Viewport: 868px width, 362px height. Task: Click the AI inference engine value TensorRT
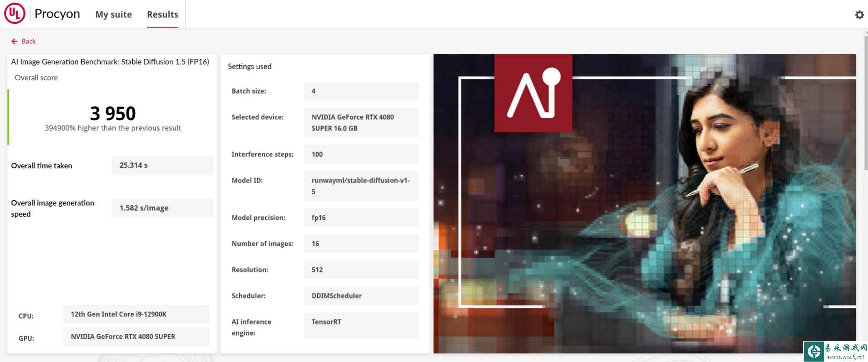[x=361, y=325]
